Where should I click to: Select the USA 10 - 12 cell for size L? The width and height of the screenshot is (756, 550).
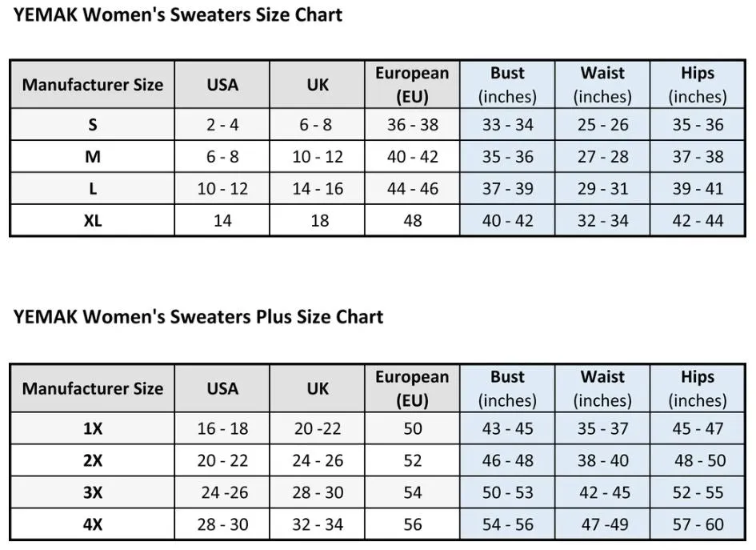click(222, 189)
